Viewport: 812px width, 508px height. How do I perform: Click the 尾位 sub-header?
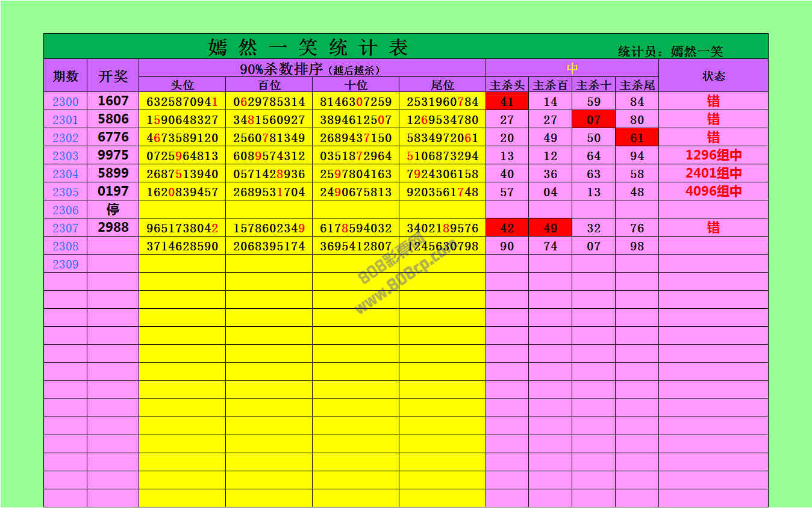[x=442, y=85]
